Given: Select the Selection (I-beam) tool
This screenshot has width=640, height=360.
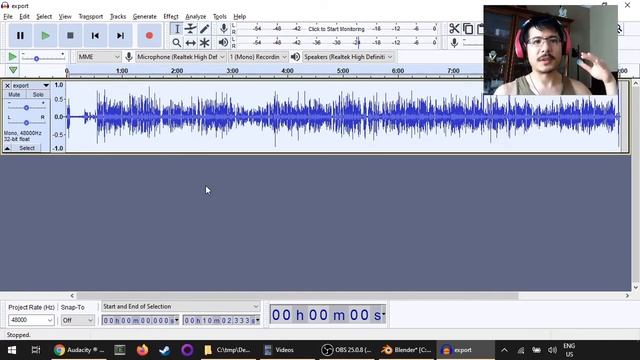Looking at the screenshot, I should (177, 29).
